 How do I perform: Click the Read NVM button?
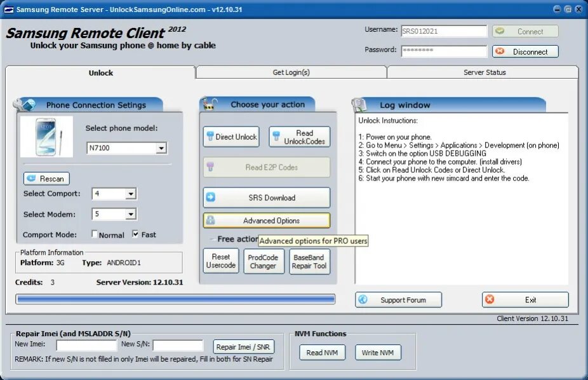pos(322,353)
